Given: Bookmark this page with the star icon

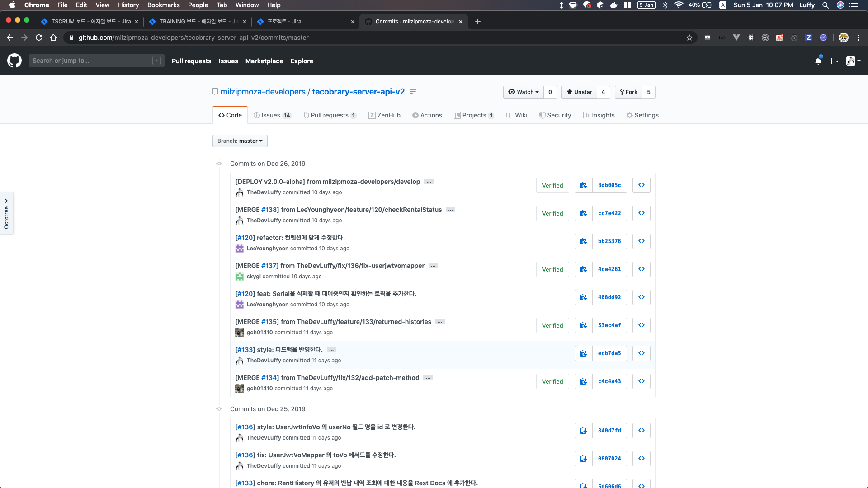Looking at the screenshot, I should [689, 38].
